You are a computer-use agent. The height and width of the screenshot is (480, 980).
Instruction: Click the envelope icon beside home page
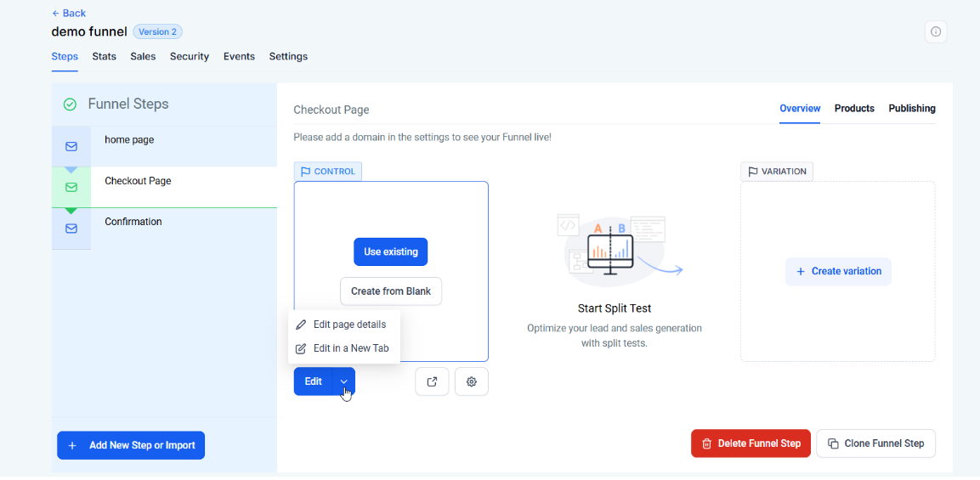coord(71,146)
